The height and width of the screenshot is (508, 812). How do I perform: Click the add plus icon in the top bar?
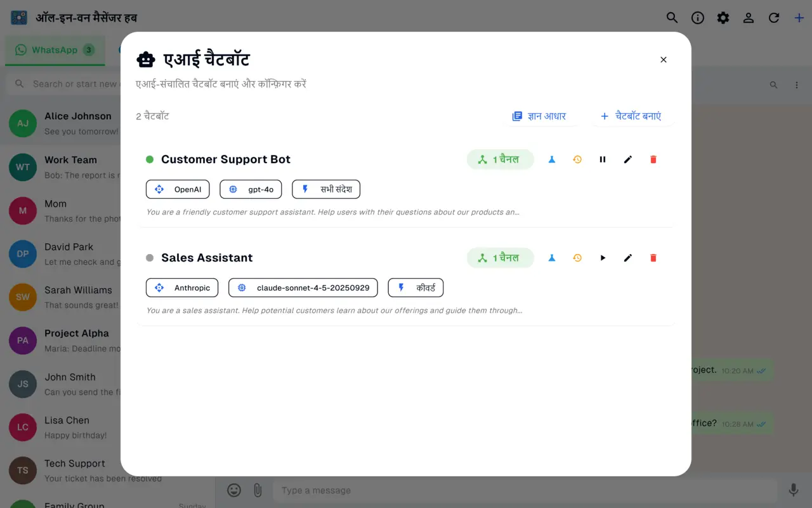click(799, 18)
